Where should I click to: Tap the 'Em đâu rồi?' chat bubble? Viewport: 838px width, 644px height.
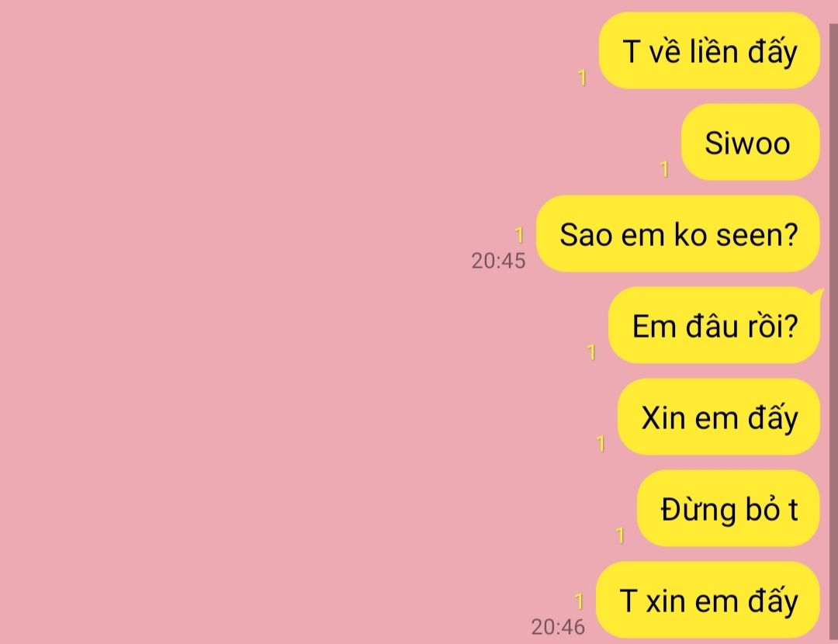click(715, 325)
